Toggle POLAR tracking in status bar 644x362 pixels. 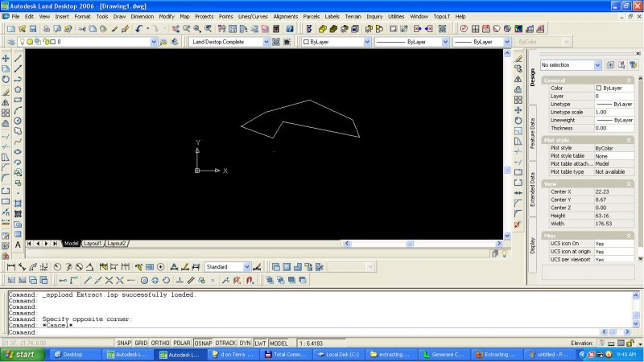[182, 343]
